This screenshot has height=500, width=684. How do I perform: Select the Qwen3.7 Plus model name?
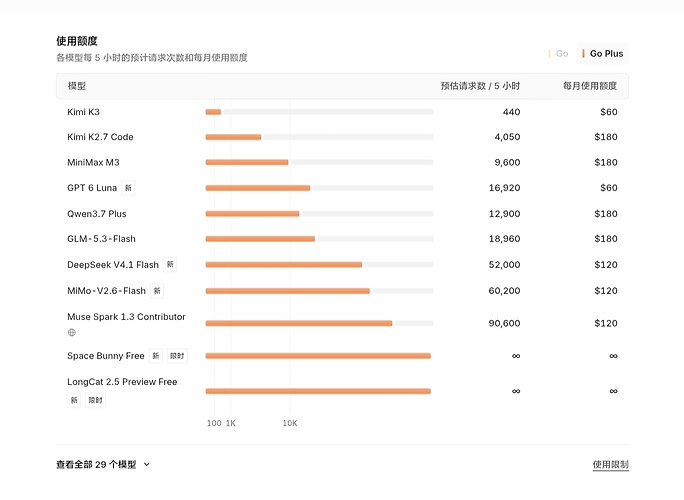tap(97, 214)
